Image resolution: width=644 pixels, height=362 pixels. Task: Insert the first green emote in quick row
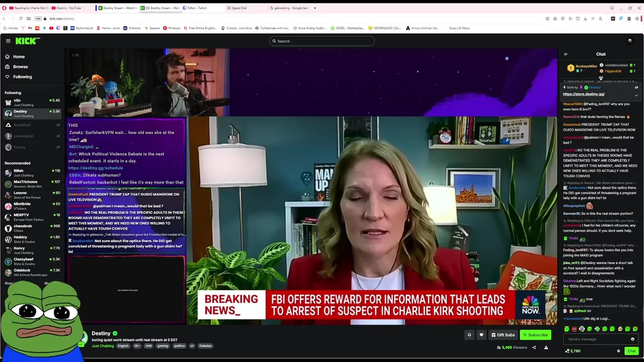point(567,329)
